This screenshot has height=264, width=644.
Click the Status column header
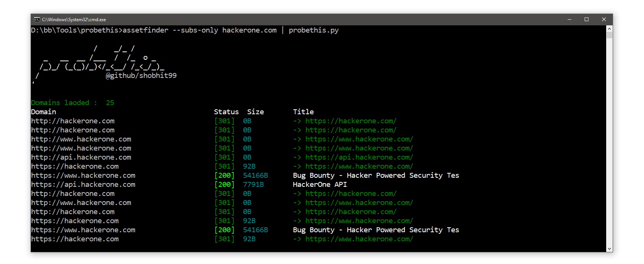coord(226,112)
